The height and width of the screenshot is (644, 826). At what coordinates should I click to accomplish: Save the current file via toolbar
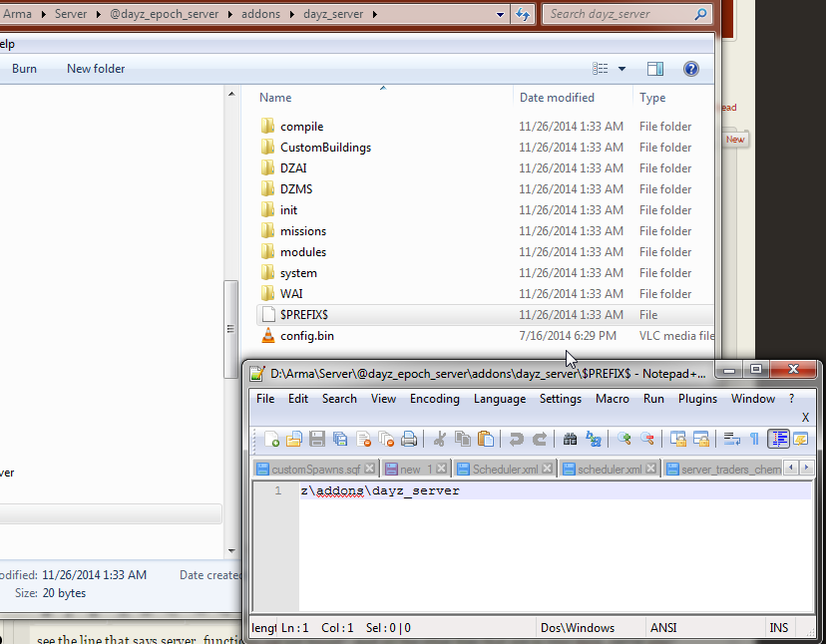pyautogui.click(x=317, y=439)
